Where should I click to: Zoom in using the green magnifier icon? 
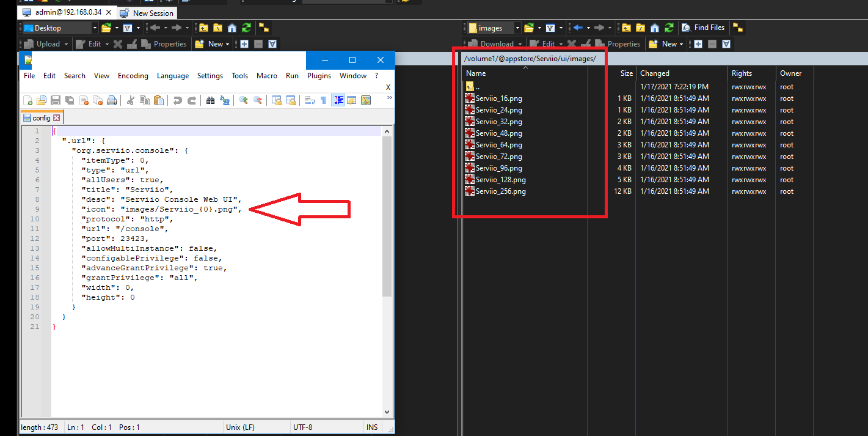(244, 100)
